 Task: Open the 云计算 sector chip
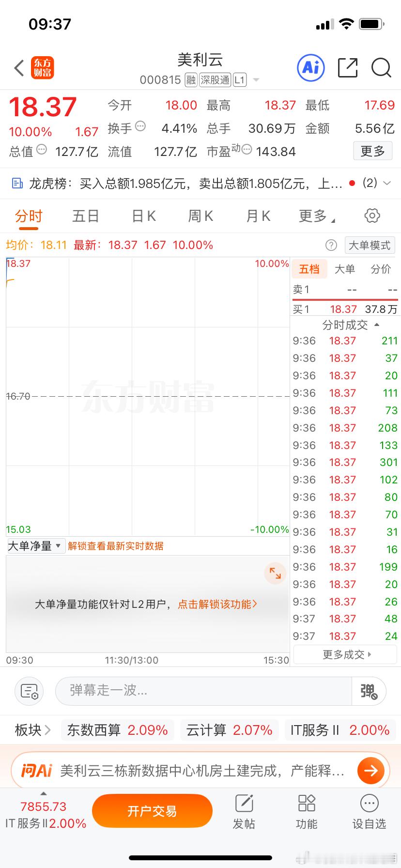(230, 730)
